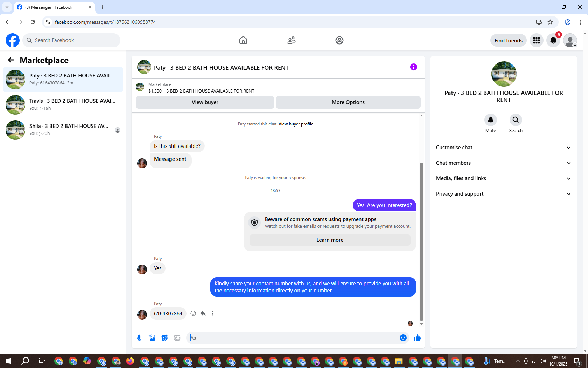Open a new browser tab

click(102, 7)
